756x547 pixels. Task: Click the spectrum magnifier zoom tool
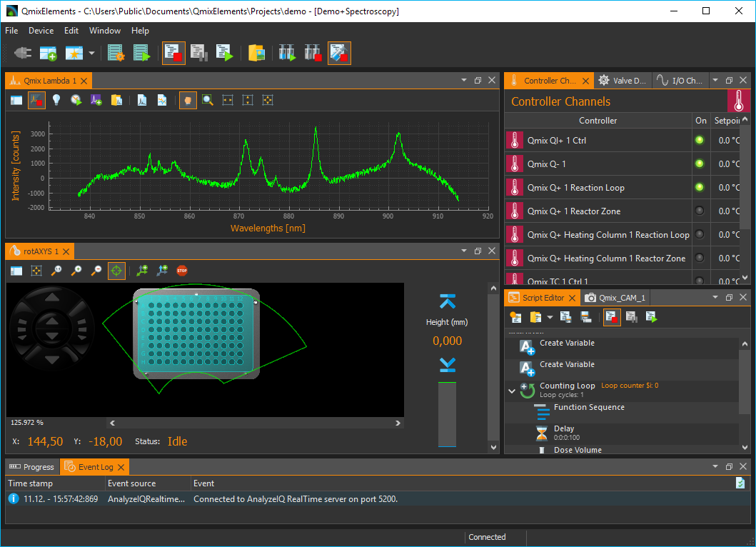[x=208, y=101]
